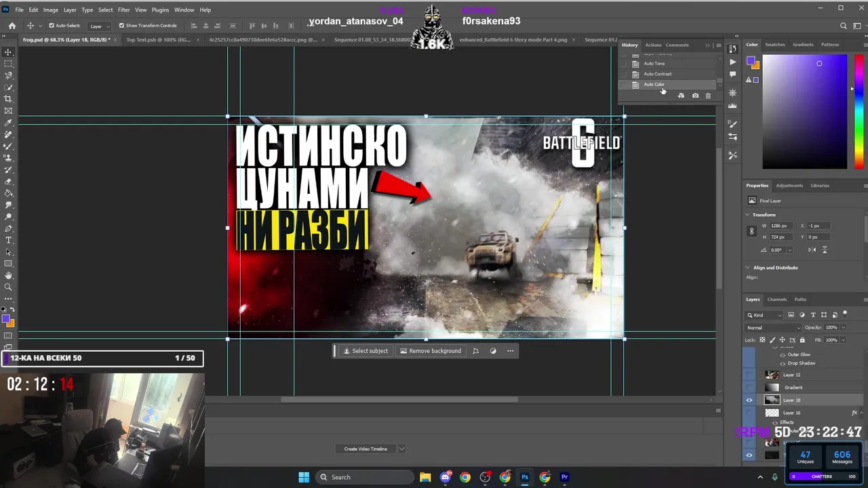Open File Explorer from taskbar

[425, 477]
